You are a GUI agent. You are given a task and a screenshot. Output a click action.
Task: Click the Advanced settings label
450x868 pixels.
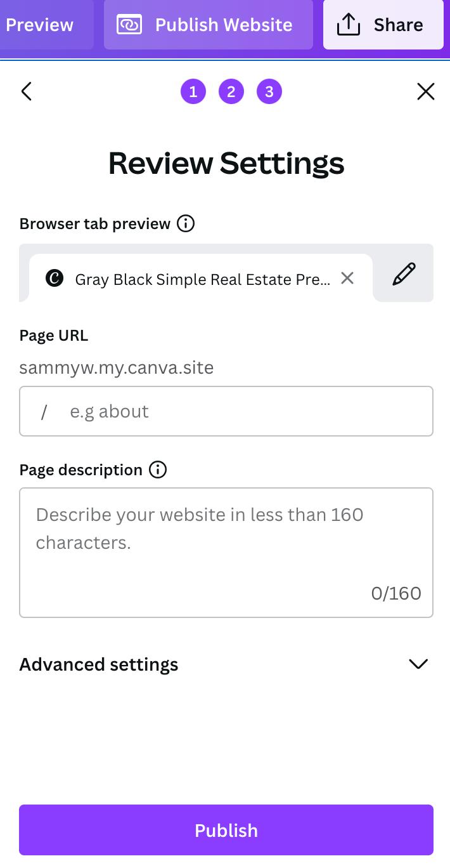[x=99, y=664]
